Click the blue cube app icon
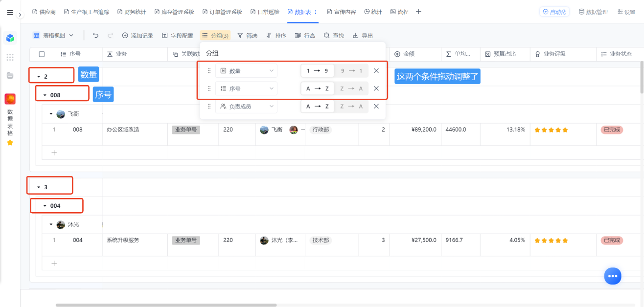The width and height of the screenshot is (644, 307). tap(10, 38)
